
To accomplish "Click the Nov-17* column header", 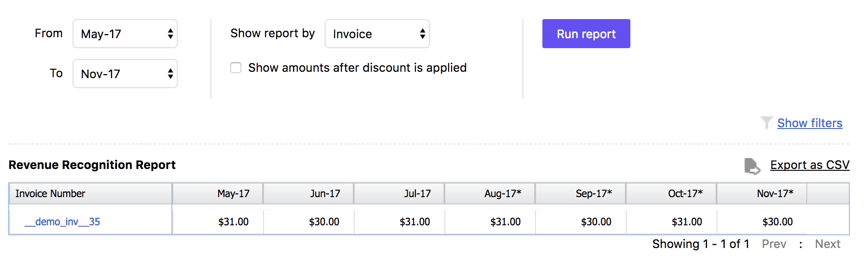I will (775, 194).
